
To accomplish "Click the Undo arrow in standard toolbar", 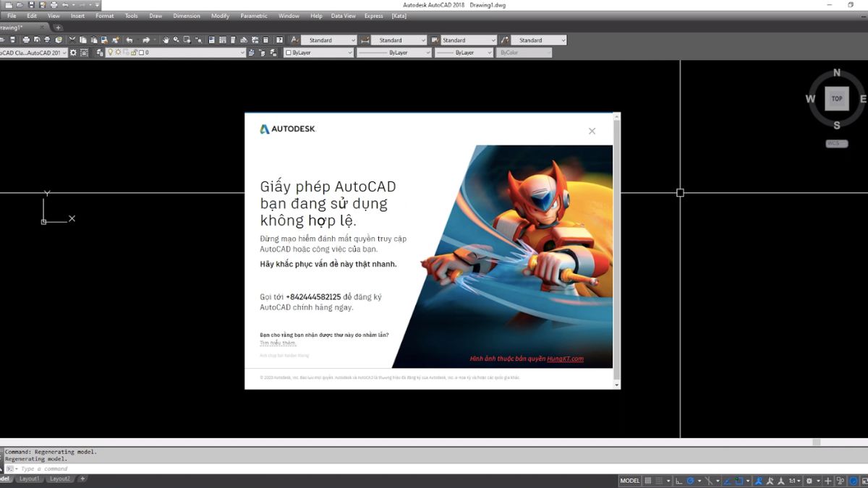I will 129,40.
